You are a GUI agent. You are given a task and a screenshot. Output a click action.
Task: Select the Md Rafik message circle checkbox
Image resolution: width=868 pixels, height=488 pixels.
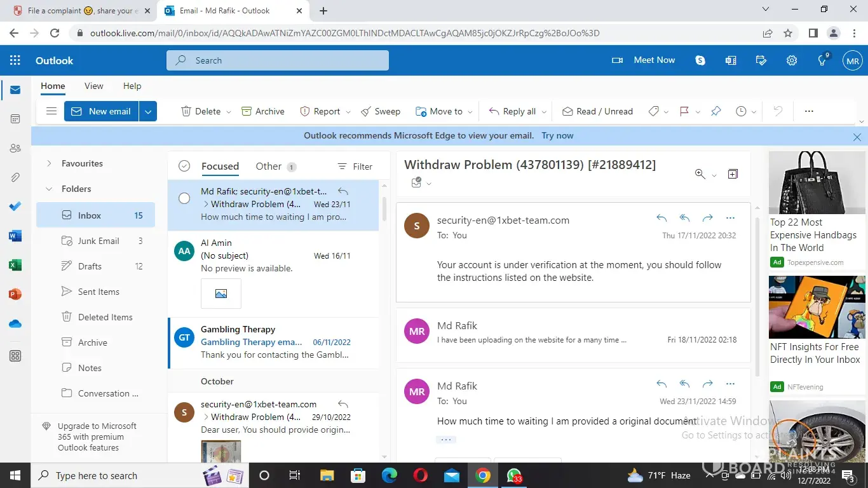(x=184, y=198)
